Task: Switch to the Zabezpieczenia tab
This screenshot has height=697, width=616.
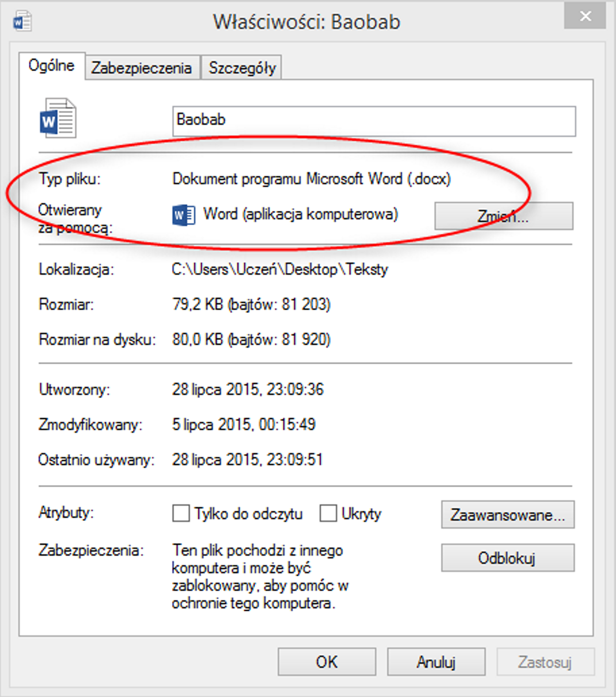Action: [142, 68]
